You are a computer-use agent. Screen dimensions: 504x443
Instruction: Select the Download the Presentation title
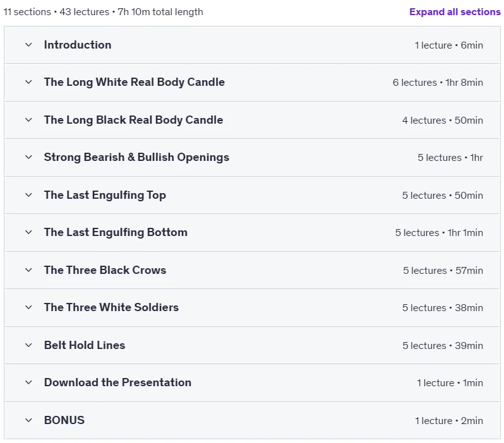(117, 382)
